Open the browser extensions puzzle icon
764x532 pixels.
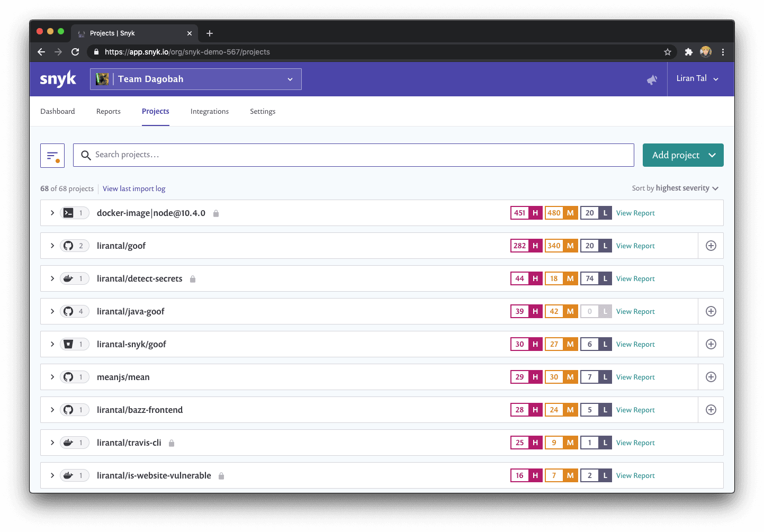[688, 52]
